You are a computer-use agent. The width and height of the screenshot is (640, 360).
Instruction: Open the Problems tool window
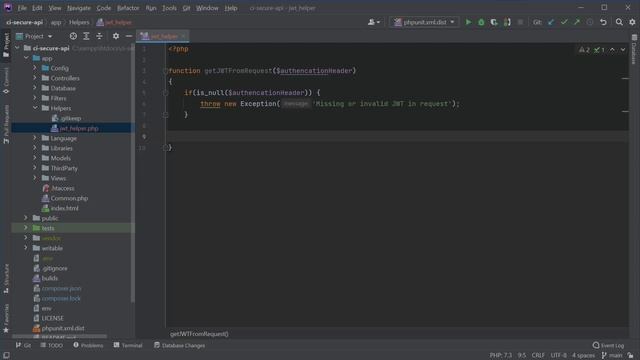pos(88,345)
